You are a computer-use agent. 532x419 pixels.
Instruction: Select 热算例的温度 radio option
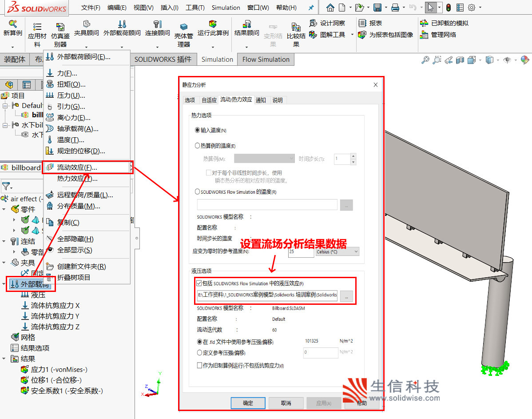coord(198,146)
